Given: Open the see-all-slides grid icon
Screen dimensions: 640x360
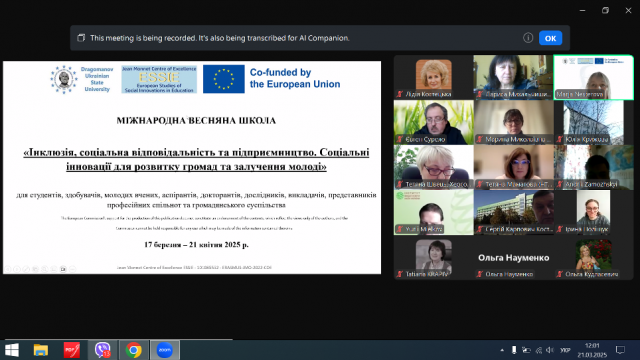Looking at the screenshot, I should tap(35, 269).
